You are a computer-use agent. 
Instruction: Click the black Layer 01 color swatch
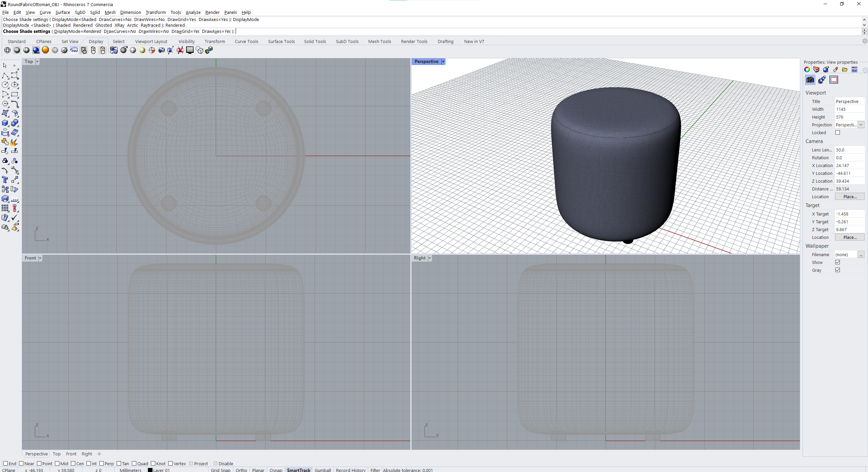pyautogui.click(x=150, y=470)
